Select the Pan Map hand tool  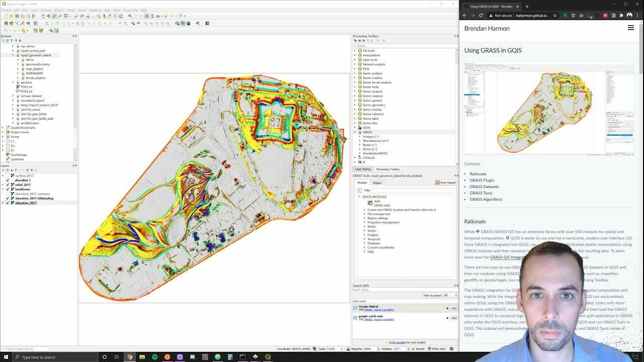coord(43,16)
